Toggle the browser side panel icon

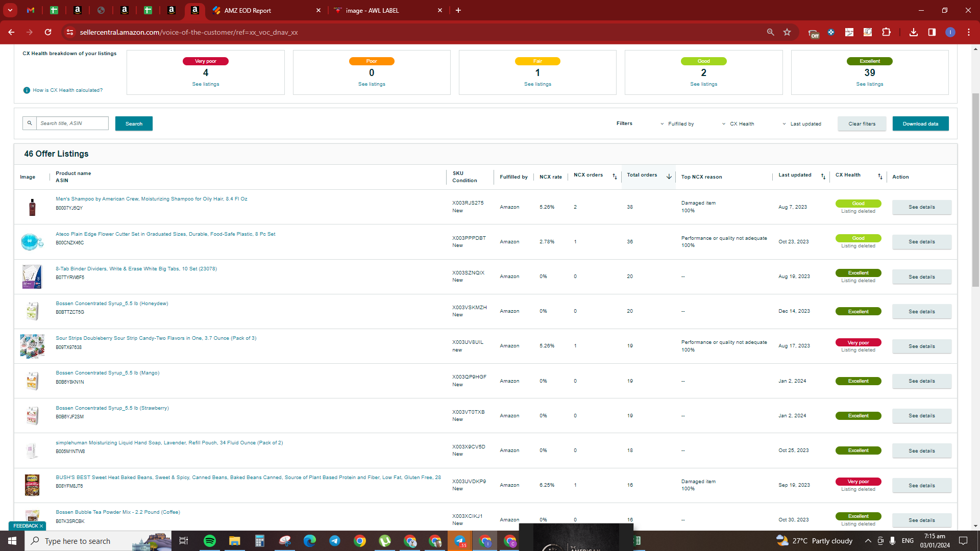coord(932,32)
